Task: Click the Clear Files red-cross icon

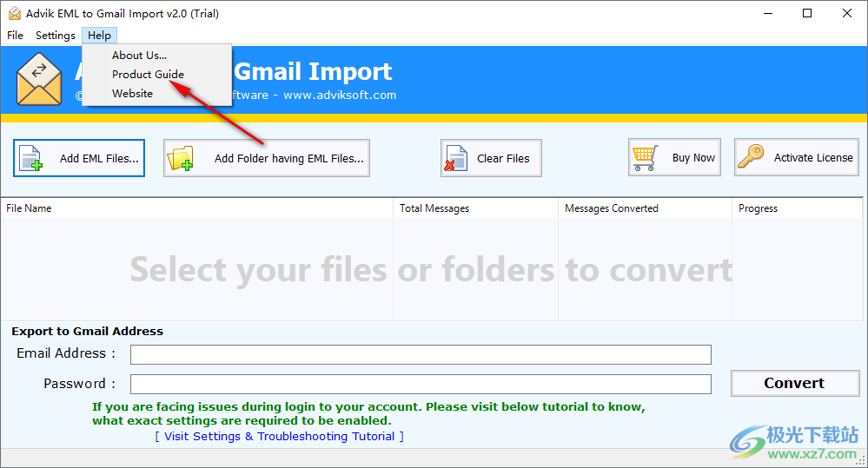Action: tap(456, 158)
